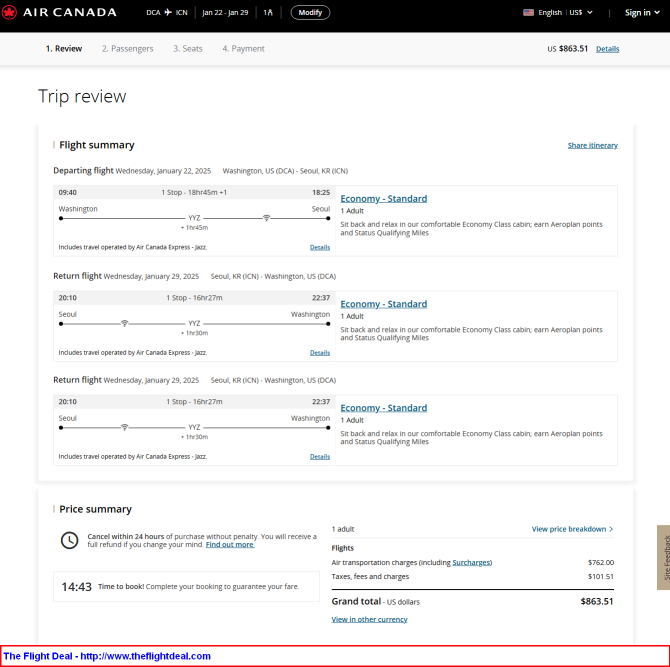This screenshot has width=670, height=667.
Task: Select the 3. Seats step
Action: tap(188, 49)
